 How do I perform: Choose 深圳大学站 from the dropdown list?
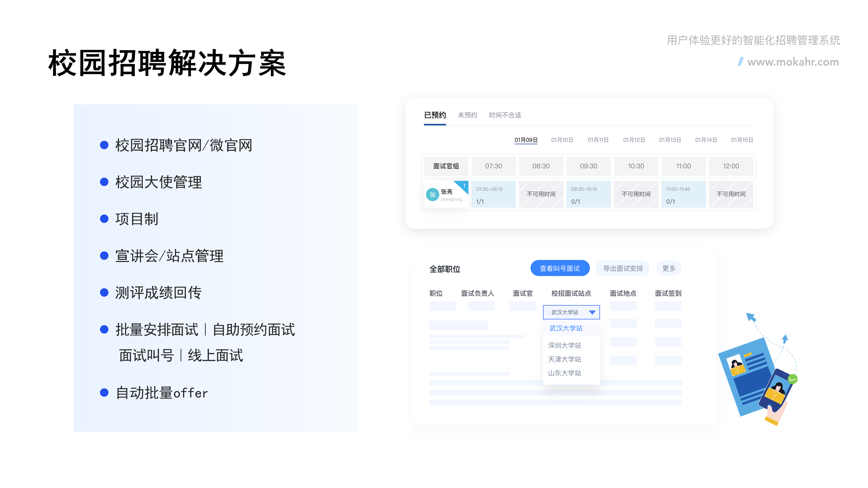coord(565,345)
